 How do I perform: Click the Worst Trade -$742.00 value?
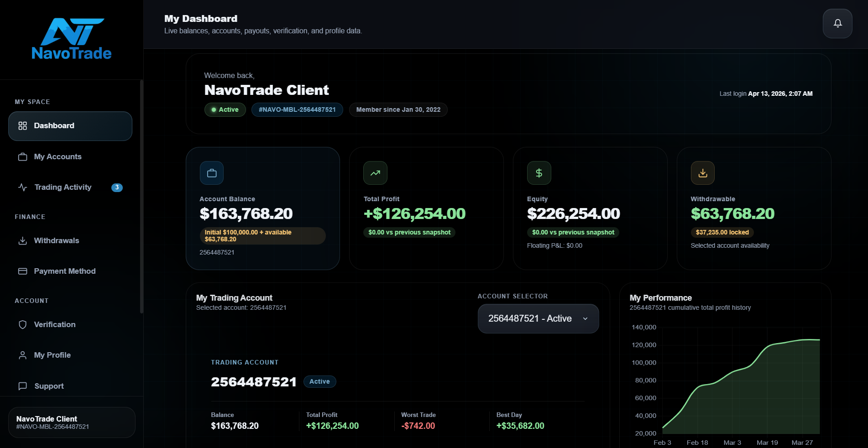click(418, 426)
